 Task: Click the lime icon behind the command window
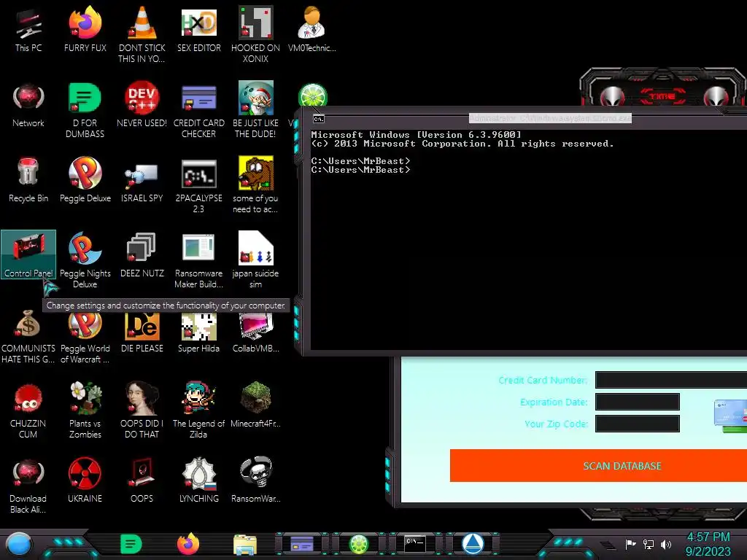(x=312, y=94)
